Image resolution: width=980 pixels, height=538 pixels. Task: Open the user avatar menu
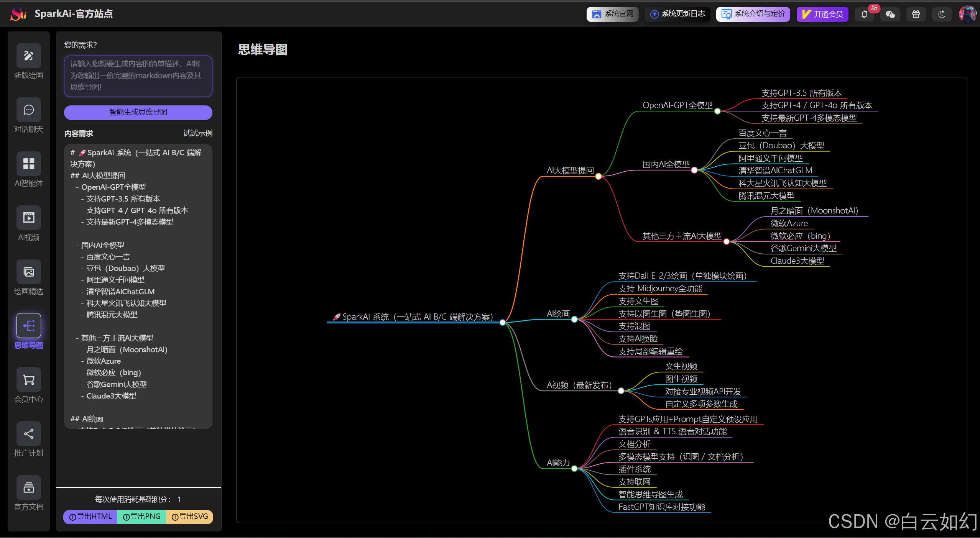[967, 15]
